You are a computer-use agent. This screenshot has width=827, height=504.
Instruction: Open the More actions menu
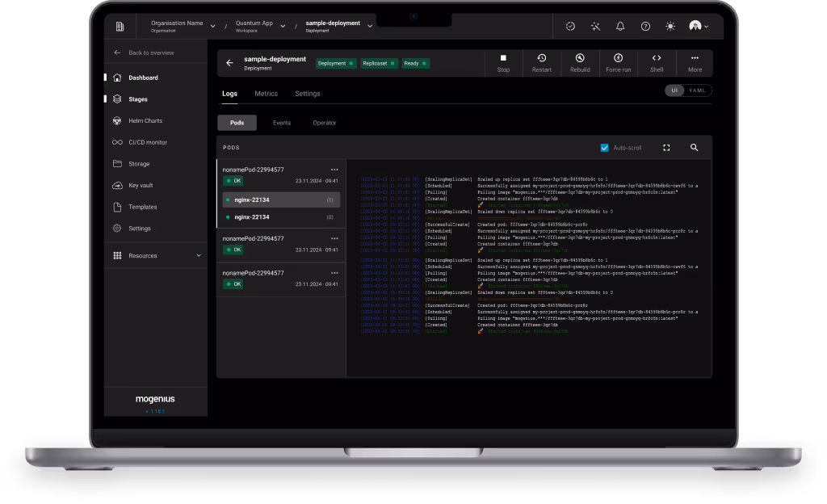[x=695, y=63]
